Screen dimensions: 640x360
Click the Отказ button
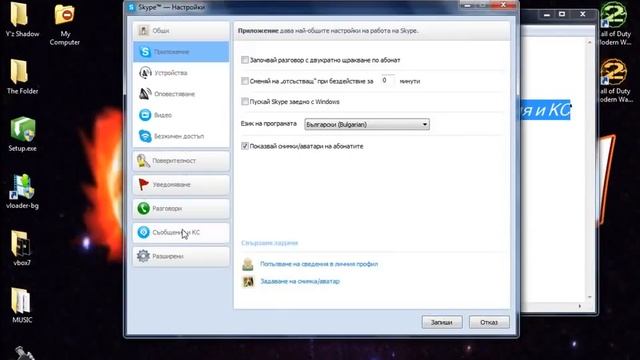pyautogui.click(x=489, y=322)
